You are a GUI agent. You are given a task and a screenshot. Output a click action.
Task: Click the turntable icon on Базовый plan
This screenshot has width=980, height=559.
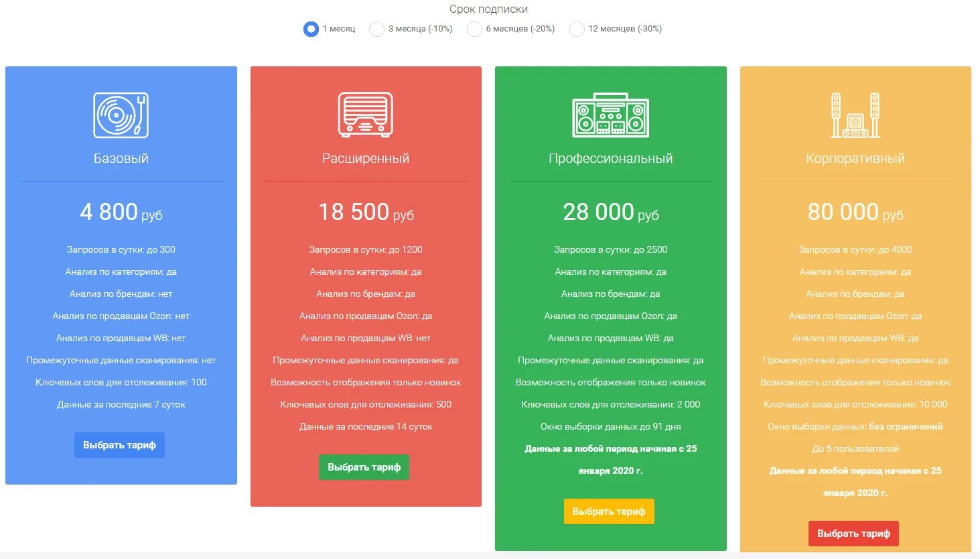(121, 115)
